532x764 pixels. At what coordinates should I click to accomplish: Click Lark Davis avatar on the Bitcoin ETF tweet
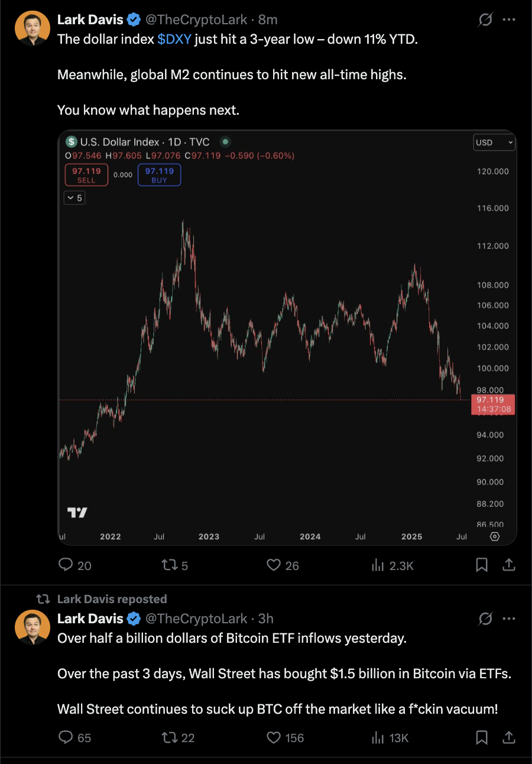tap(33, 627)
